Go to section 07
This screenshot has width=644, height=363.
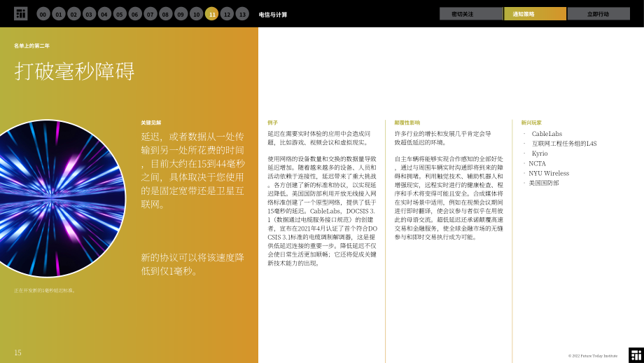pyautogui.click(x=150, y=14)
